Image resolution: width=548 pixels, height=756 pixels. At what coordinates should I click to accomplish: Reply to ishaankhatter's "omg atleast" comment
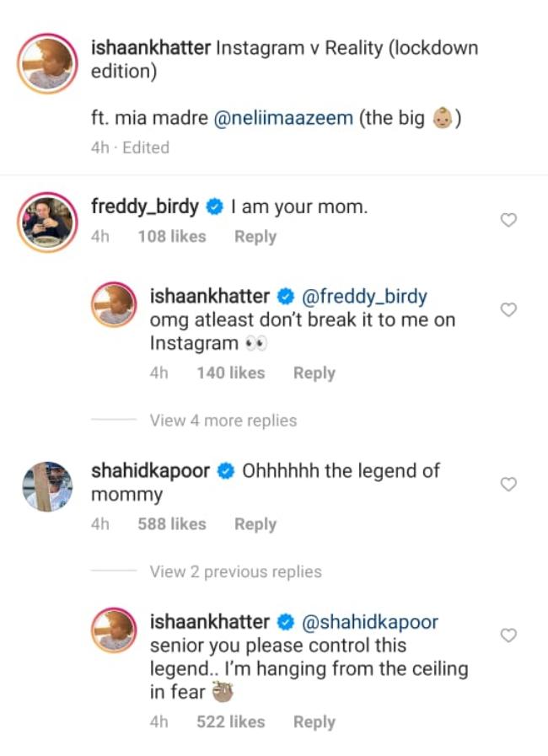coord(314,373)
